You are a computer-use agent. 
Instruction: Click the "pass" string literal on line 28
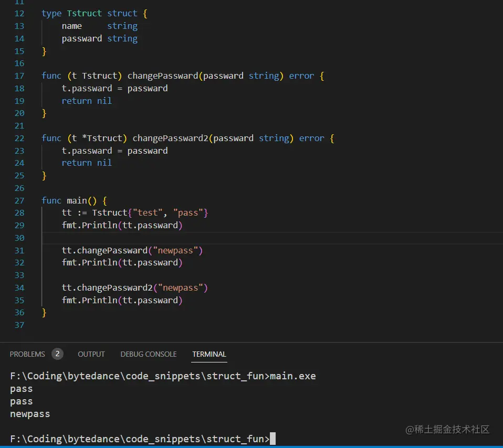[x=188, y=213]
